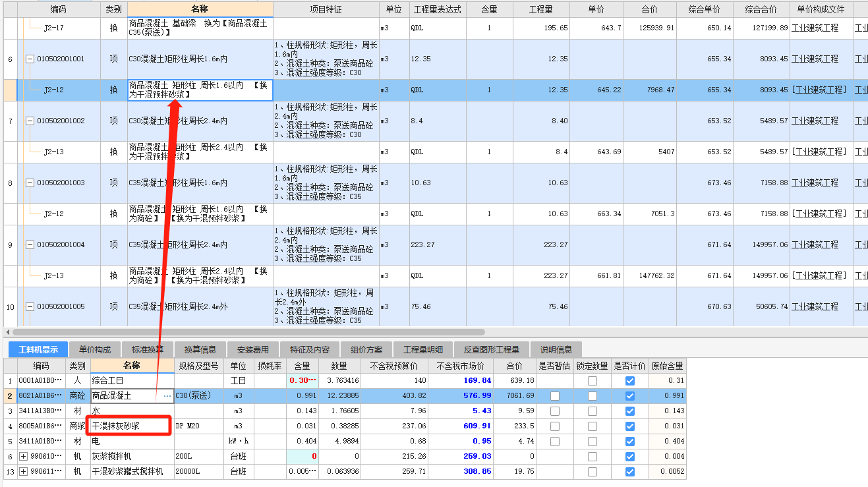
Task: Click 综合合价 cell 50605.74
Action: [x=761, y=306]
